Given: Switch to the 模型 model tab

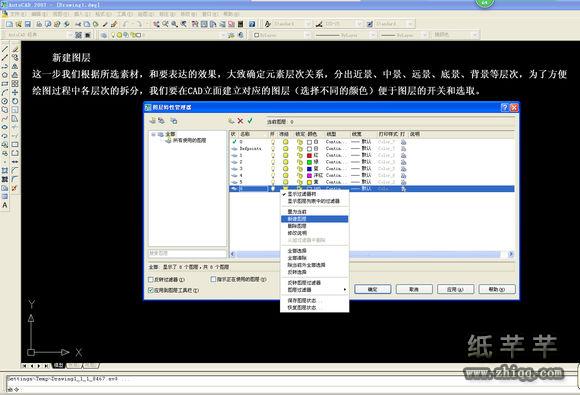Looking at the screenshot, I should (58, 365).
